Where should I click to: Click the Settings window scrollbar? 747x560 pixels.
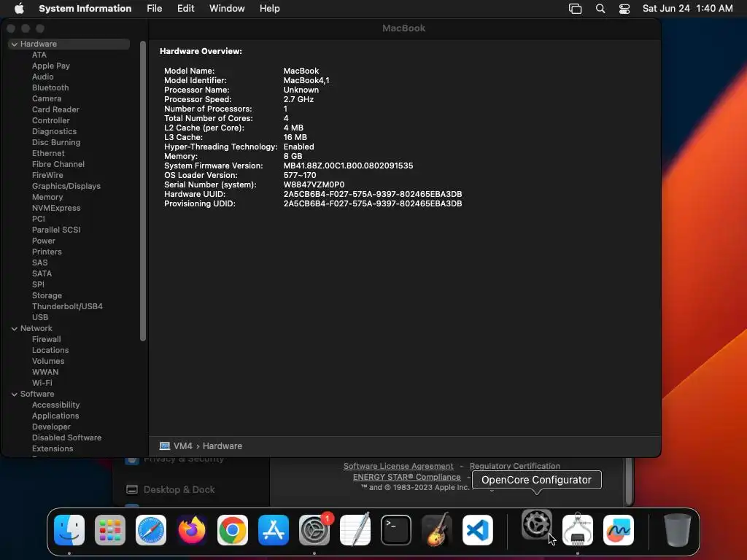tap(630, 481)
